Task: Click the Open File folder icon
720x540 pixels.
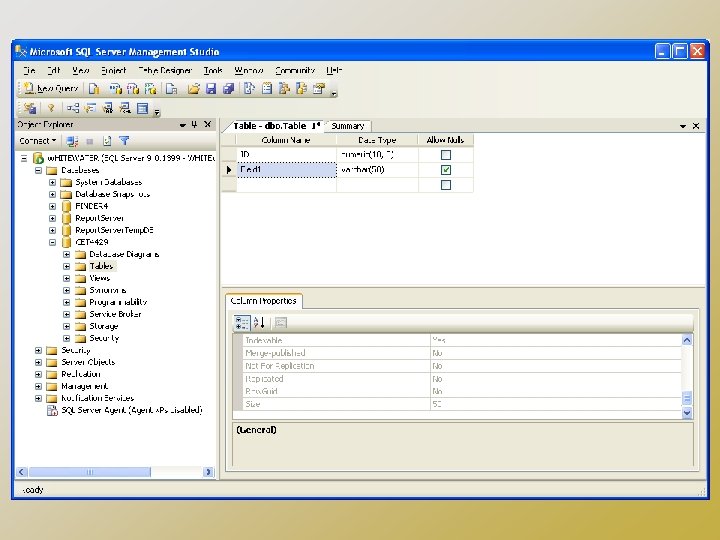Action: tap(194, 89)
